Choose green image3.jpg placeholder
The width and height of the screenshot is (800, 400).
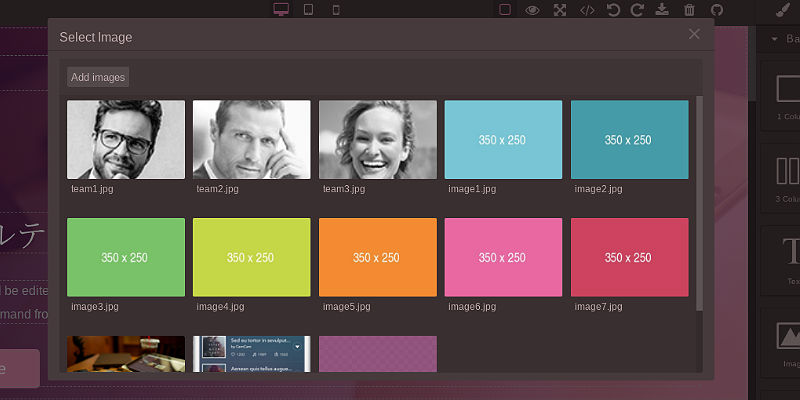pos(126,257)
